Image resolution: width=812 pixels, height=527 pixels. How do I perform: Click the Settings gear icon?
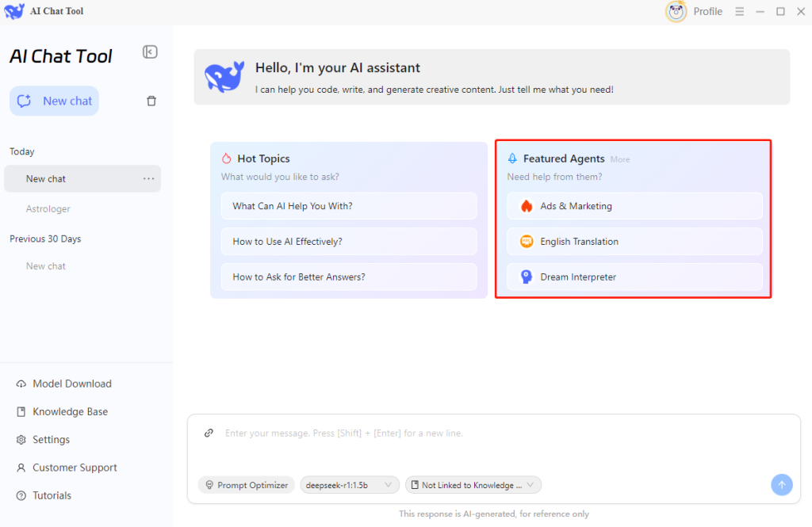pyautogui.click(x=21, y=440)
